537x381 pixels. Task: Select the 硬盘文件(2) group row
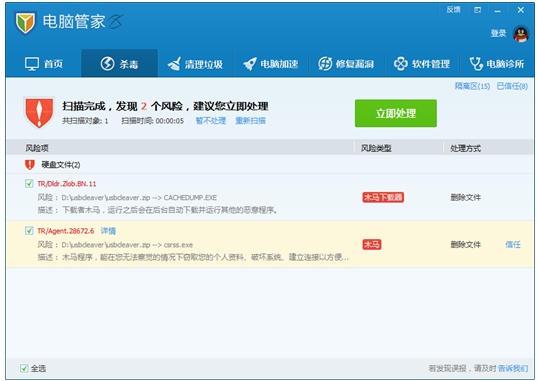pyautogui.click(x=270, y=164)
